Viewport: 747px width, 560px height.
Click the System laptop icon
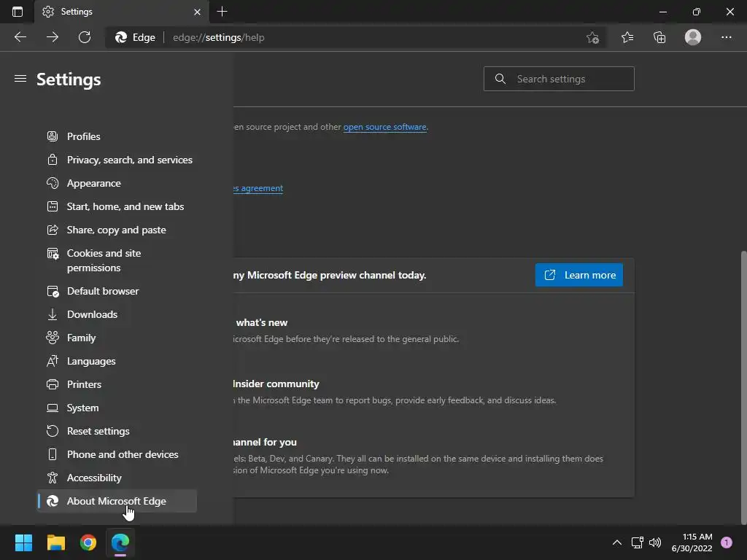coord(53,408)
